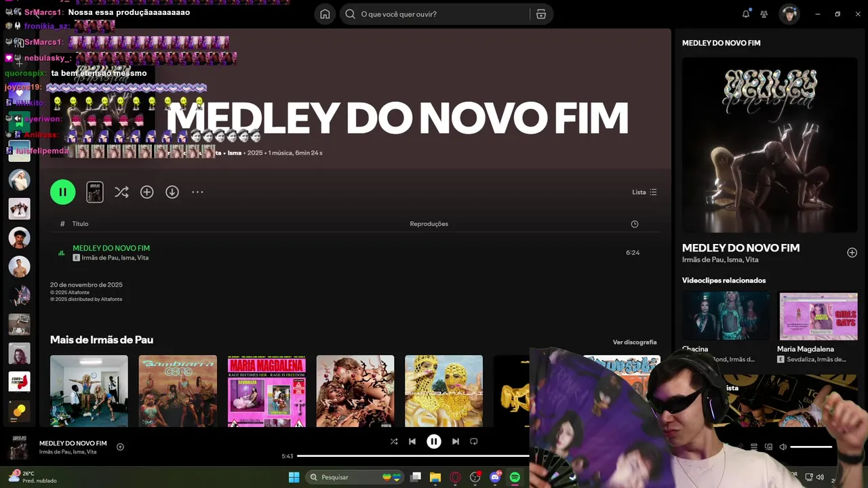Open MEDLEY DO NOVO FIM title in right panel
The height and width of the screenshot is (488, 868).
741,248
